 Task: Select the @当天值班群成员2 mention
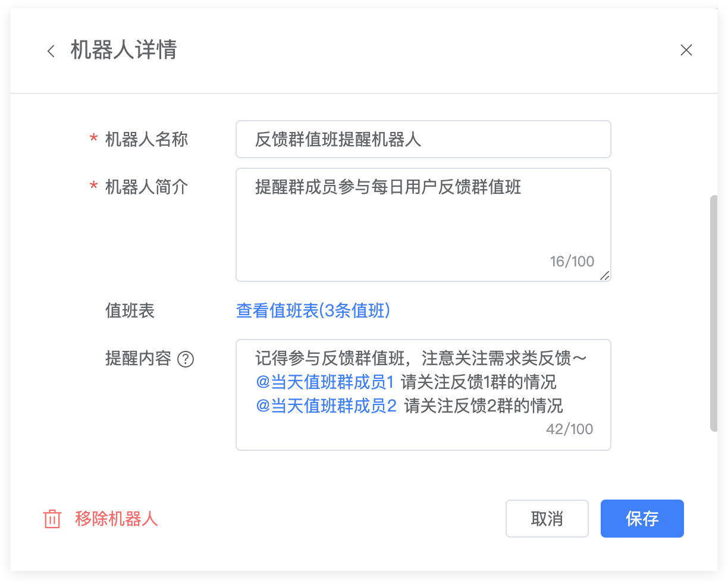pyautogui.click(x=326, y=406)
